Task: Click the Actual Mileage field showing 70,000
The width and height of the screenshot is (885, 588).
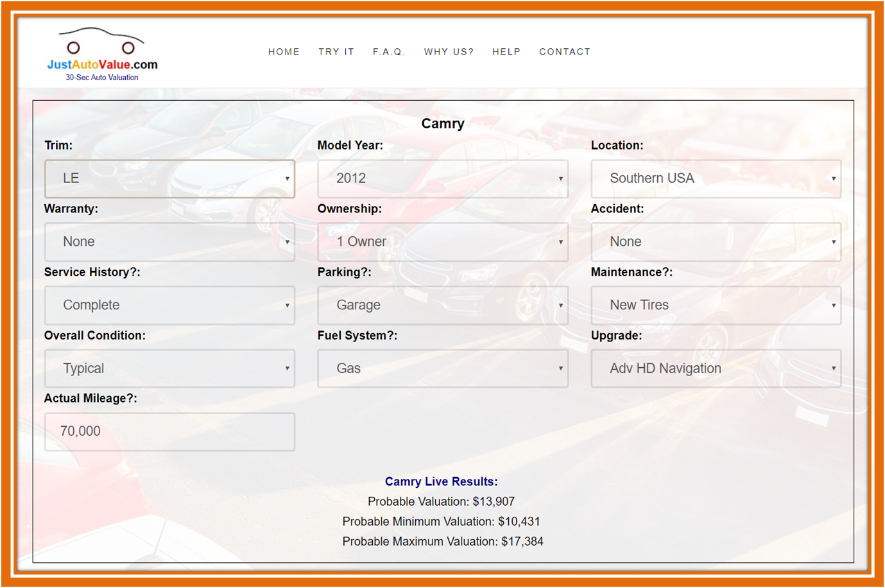Action: (x=169, y=431)
